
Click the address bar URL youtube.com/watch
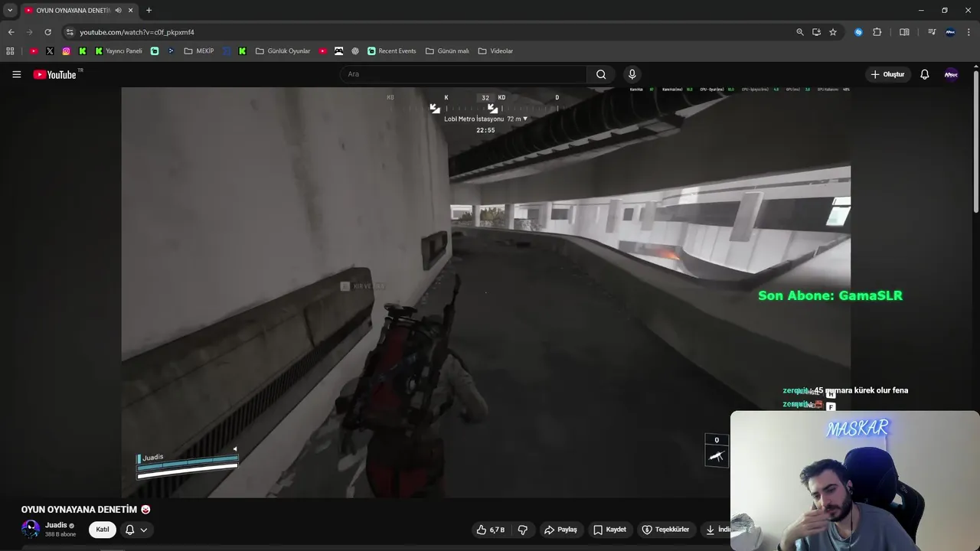[x=137, y=32]
